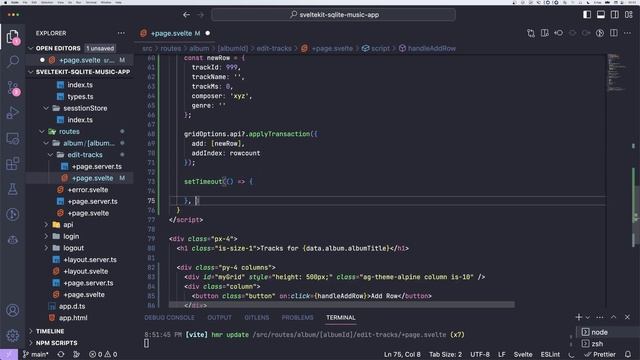The image size is (640, 360).
Task: Open the Run and Debug view
Action: tap(13, 113)
